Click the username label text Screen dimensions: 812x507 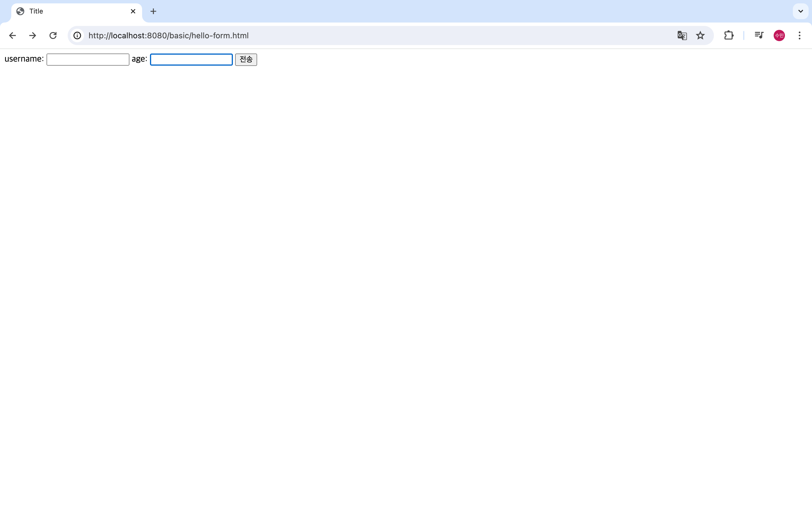coord(24,59)
